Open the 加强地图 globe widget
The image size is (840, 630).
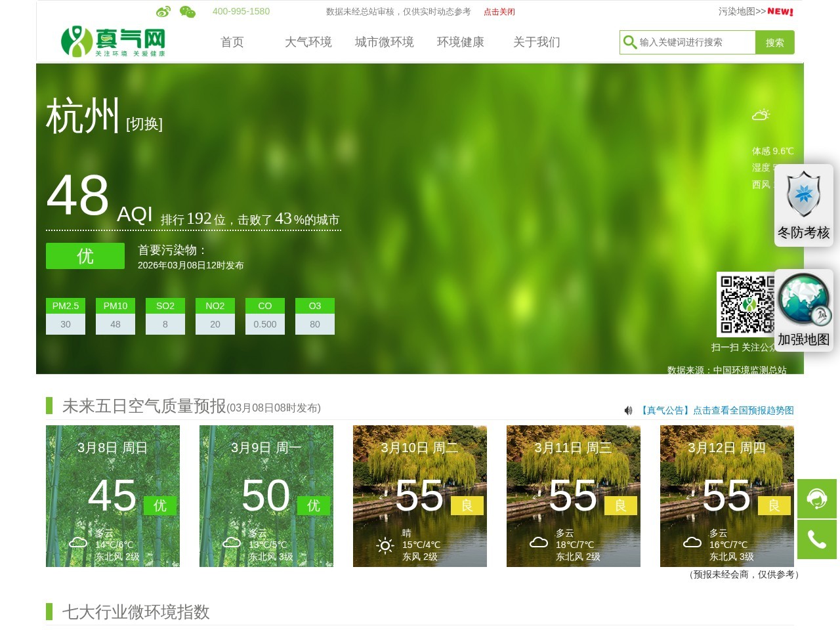tap(803, 310)
